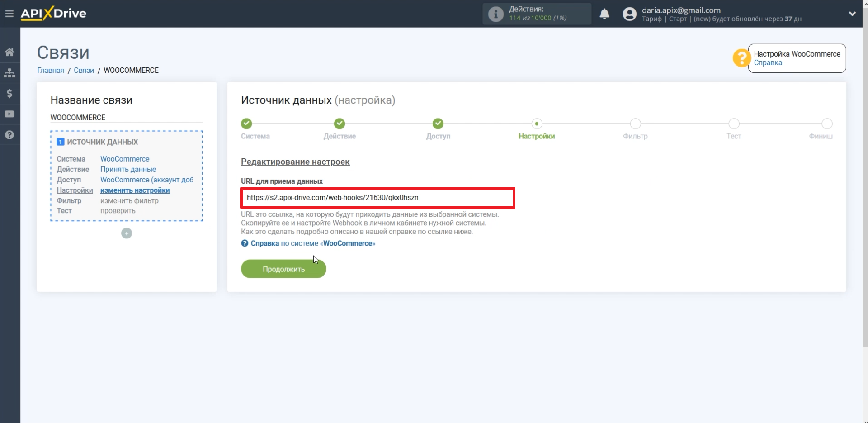Select the Финиш step marker
The width and height of the screenshot is (868, 423).
coord(827,124)
